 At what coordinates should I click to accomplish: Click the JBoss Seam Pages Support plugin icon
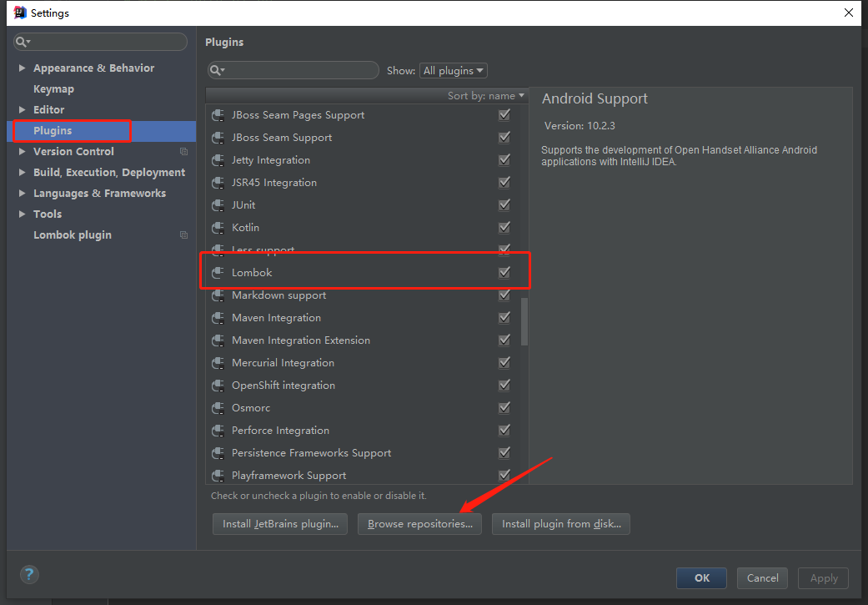point(218,115)
